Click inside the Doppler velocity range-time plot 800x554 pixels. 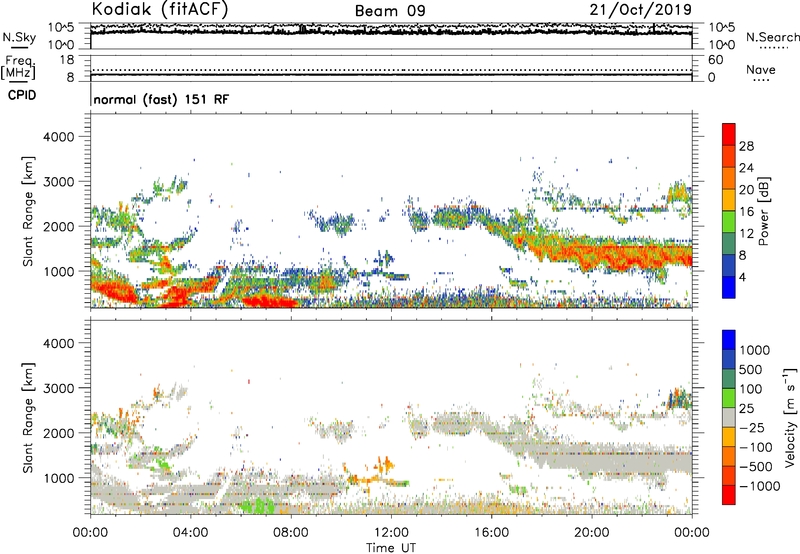click(391, 416)
